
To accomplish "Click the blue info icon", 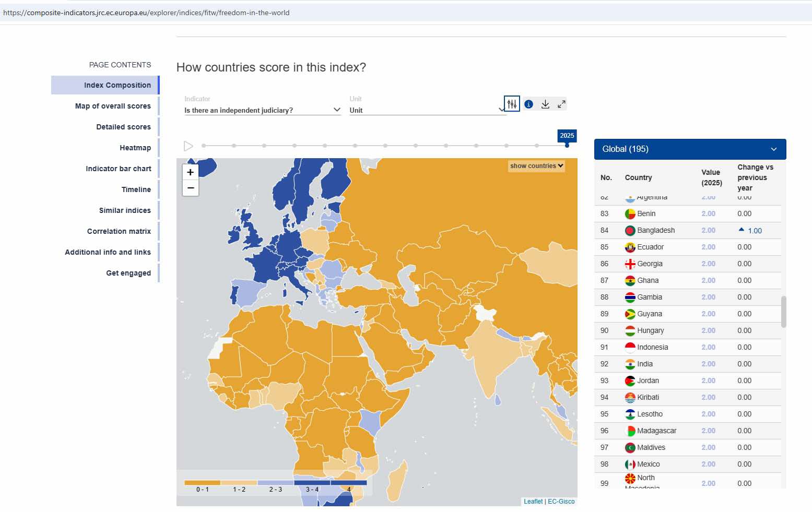I will coord(528,104).
